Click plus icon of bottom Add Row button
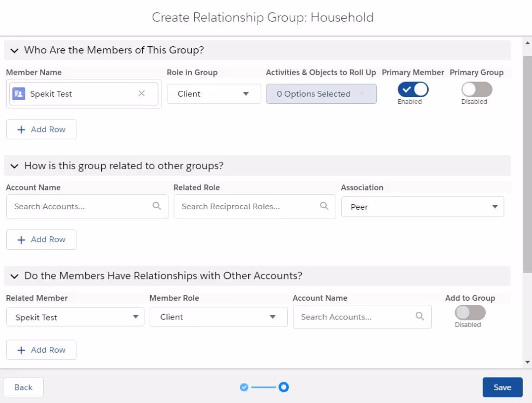Viewport: 532px width, 403px height. tap(21, 350)
